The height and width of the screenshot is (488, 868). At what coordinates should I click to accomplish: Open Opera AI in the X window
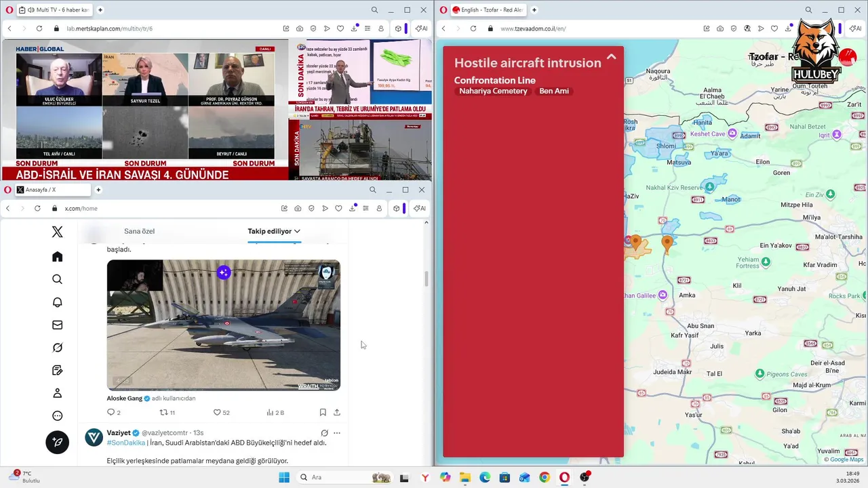click(420, 208)
